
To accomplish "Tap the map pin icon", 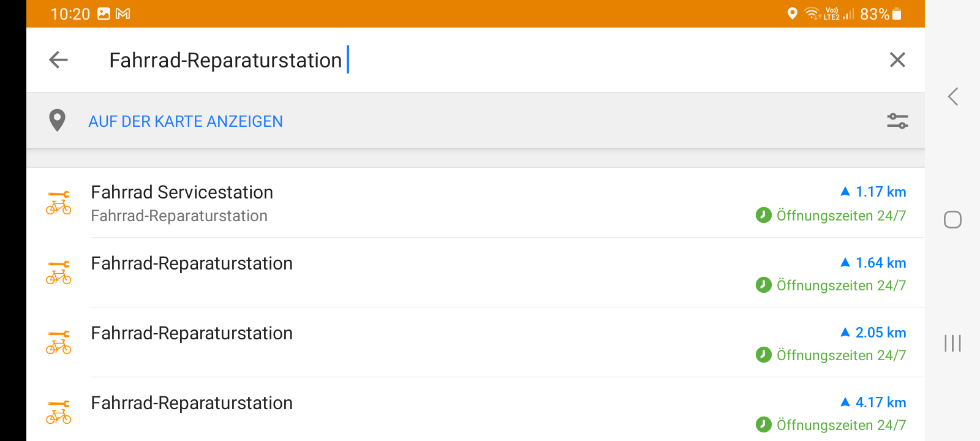I will (57, 121).
